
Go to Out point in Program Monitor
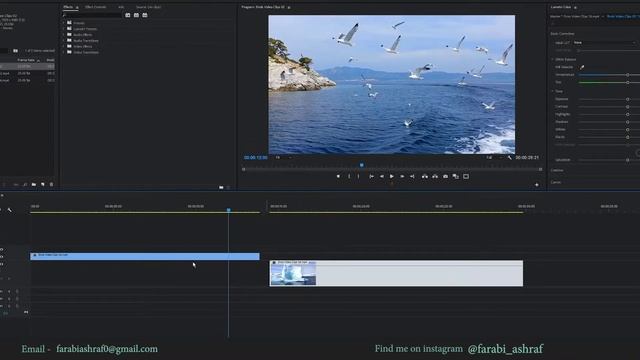pos(412,176)
